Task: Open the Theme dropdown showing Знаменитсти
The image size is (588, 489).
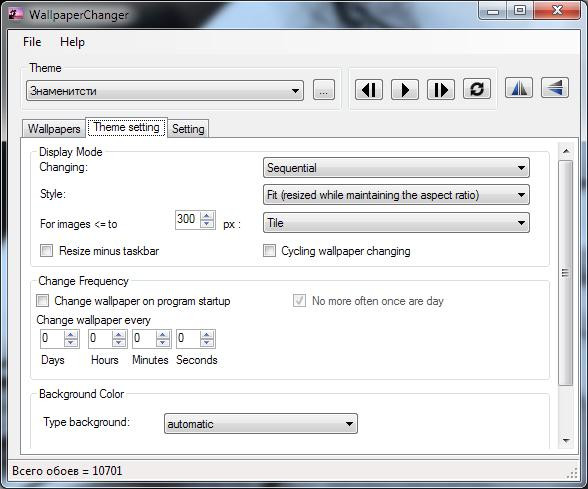Action: 165,90
